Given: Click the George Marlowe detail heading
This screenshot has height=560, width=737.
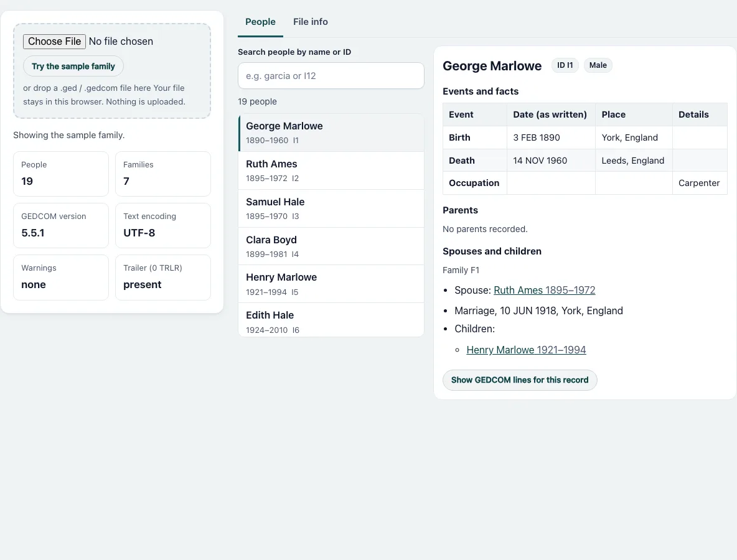Looking at the screenshot, I should point(492,66).
